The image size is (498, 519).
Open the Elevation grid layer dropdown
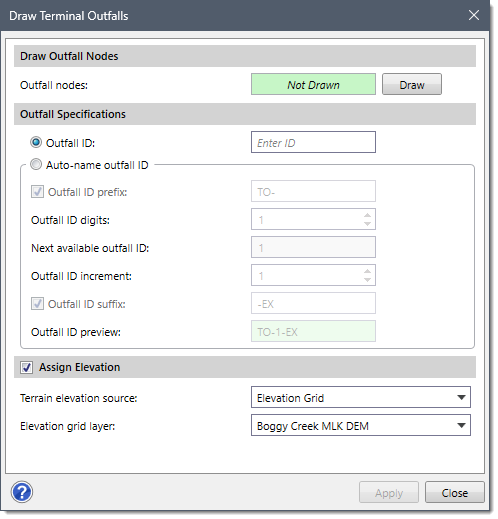point(361,425)
